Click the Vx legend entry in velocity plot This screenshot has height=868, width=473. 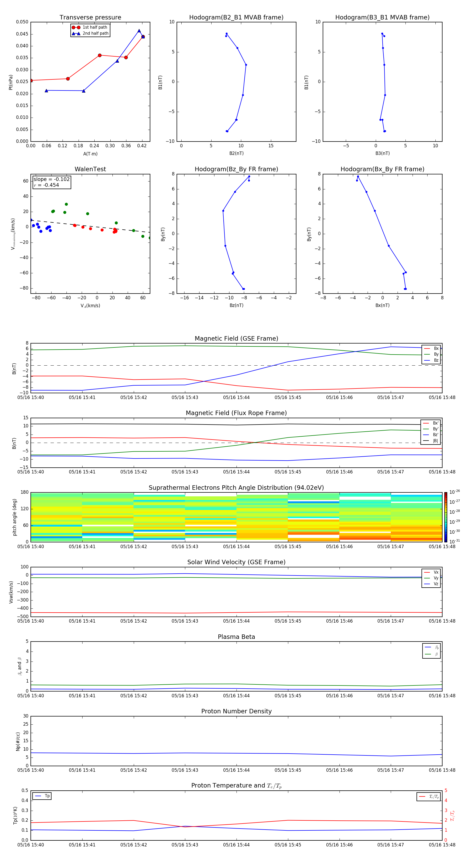click(x=431, y=573)
